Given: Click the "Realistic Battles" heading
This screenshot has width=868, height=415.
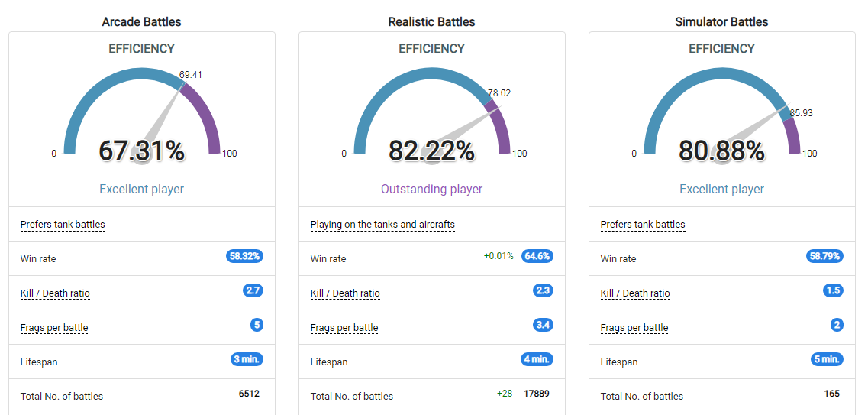Looking at the screenshot, I should tap(432, 22).
